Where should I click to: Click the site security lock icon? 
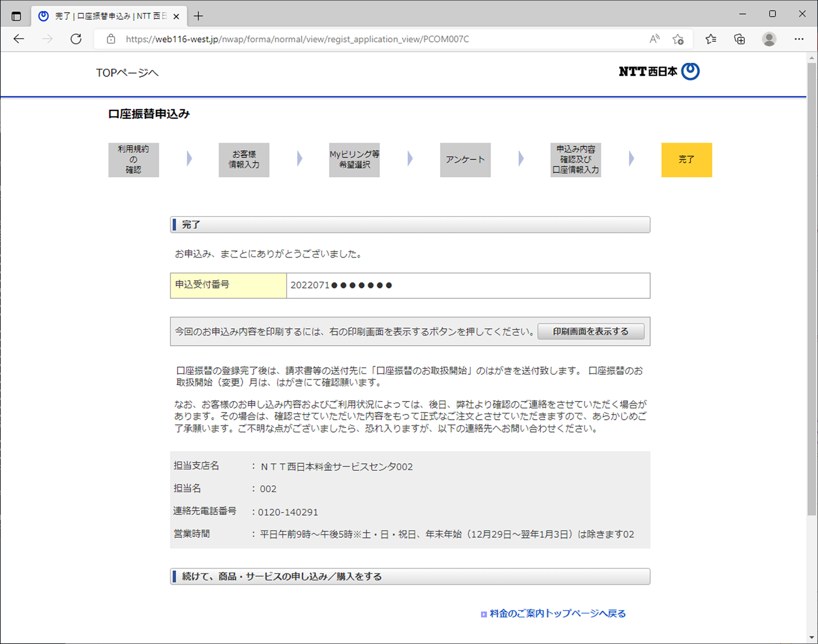(x=110, y=39)
